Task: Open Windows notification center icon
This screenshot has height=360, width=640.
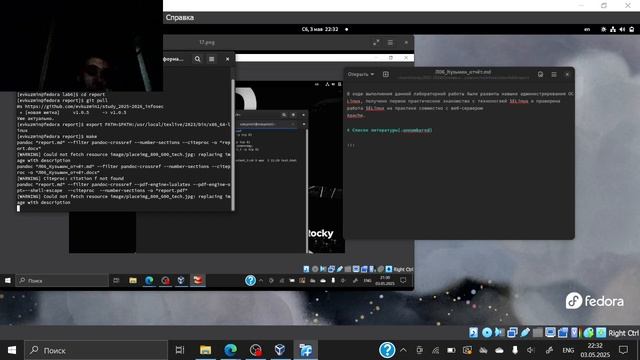Action: pyautogui.click(x=623, y=350)
